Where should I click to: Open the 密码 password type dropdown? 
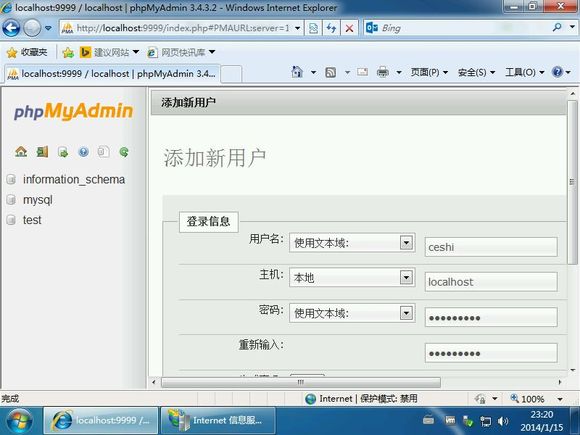click(352, 313)
